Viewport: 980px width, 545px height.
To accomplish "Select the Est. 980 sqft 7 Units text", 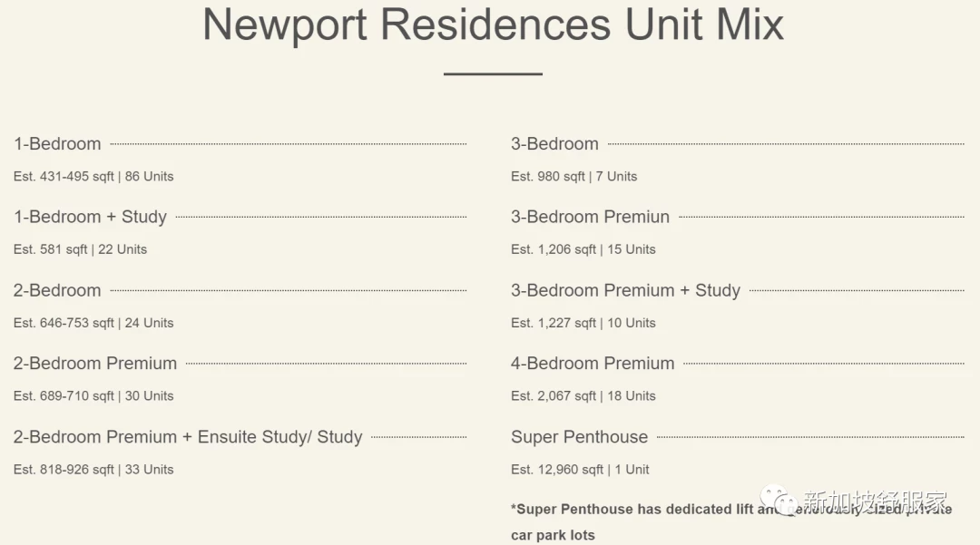I will pyautogui.click(x=573, y=177).
